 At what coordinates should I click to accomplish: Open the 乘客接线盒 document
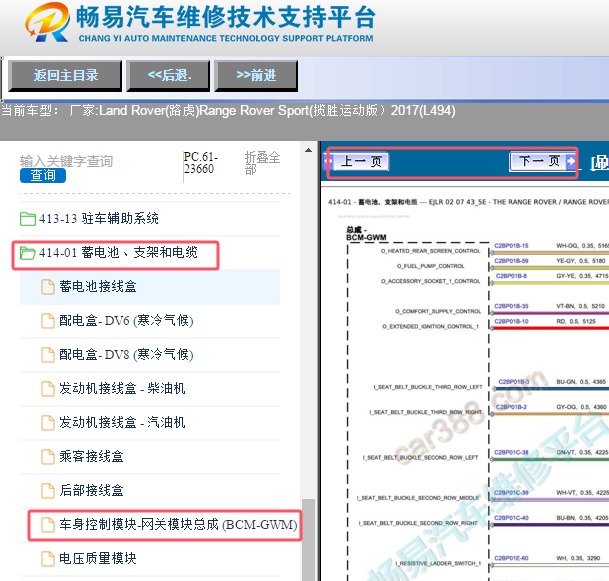91,456
